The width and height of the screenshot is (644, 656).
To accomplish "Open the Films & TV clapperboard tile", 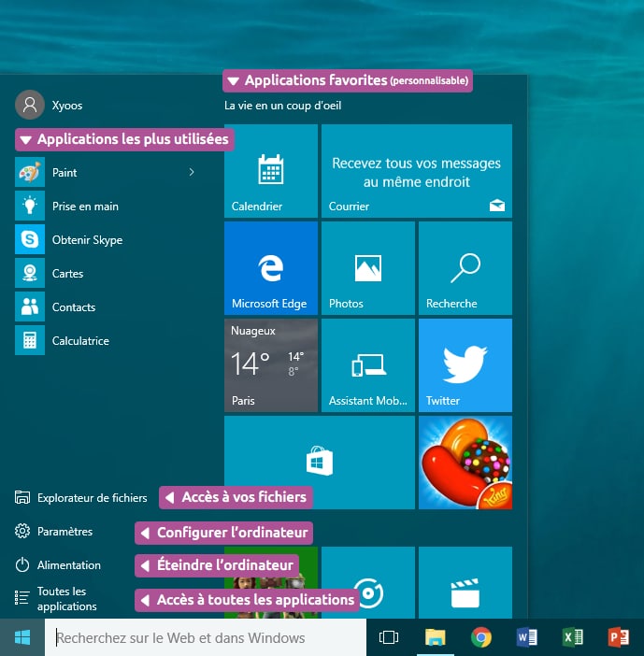I will tap(465, 582).
